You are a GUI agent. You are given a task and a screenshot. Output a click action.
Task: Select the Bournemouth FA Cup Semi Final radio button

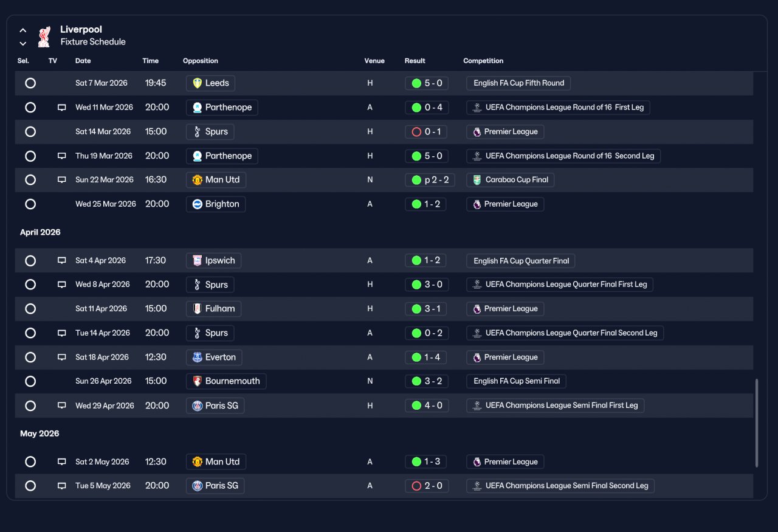coord(30,381)
